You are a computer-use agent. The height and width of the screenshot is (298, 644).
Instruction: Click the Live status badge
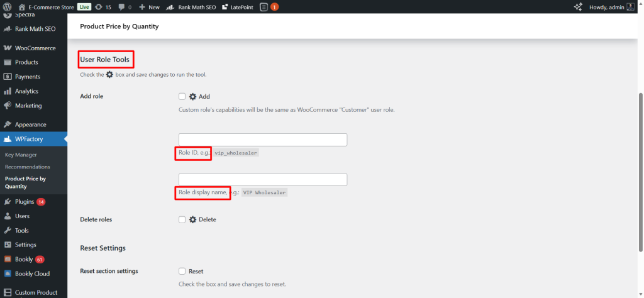tap(84, 7)
